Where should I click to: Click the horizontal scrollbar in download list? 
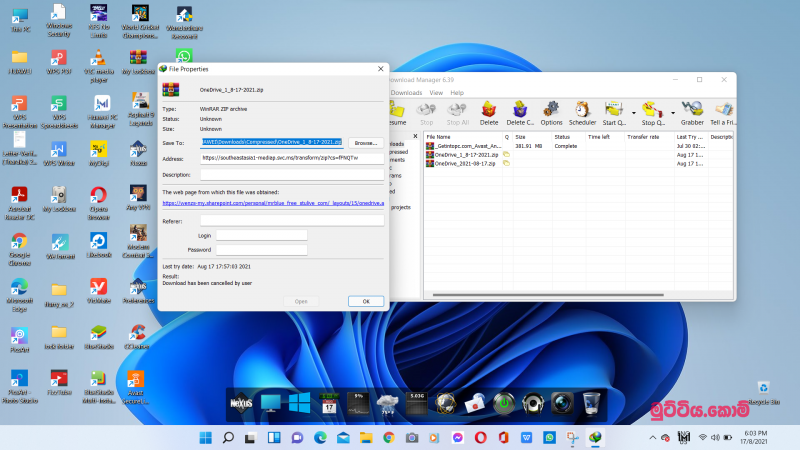point(548,294)
